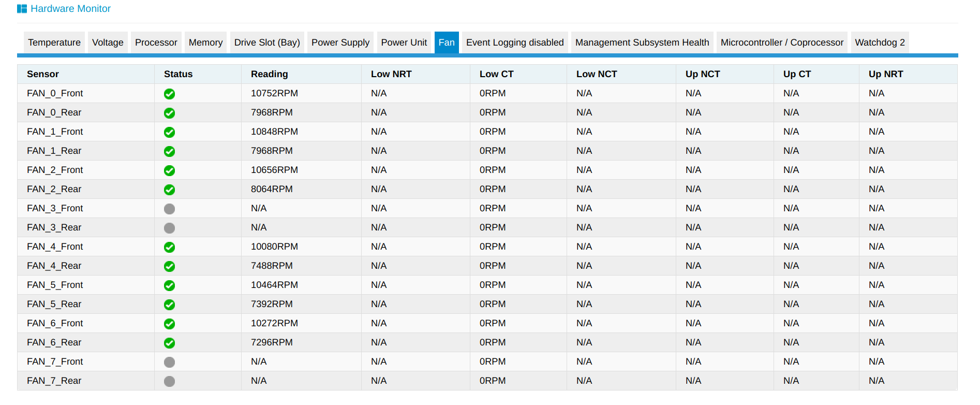The height and width of the screenshot is (405, 980).
Task: Select the FAN_4_Front sensor name
Action: tap(55, 247)
